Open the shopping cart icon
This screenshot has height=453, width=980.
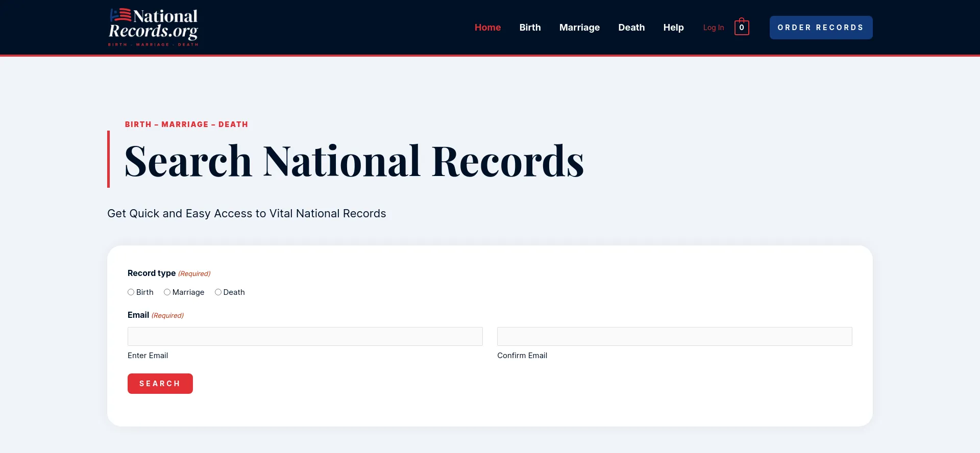[742, 27]
